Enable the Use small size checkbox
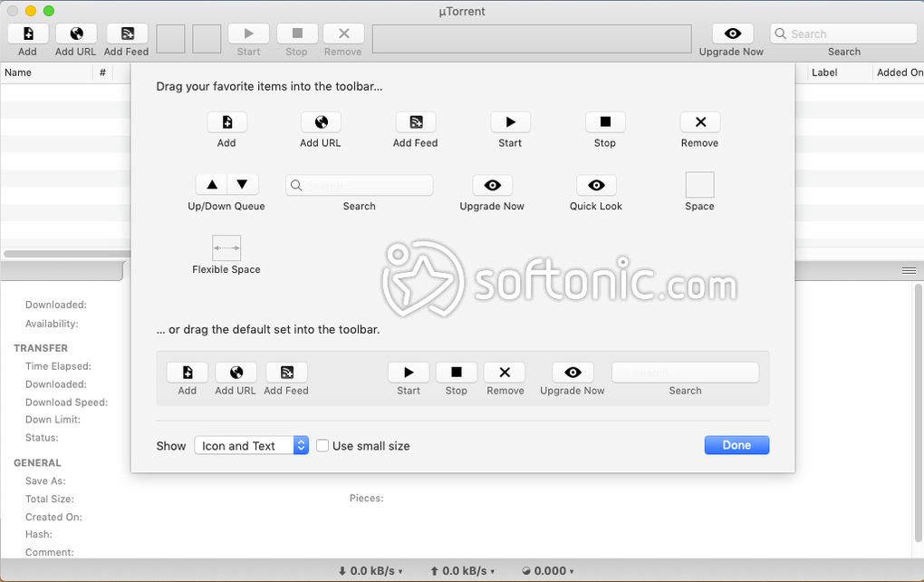Image resolution: width=924 pixels, height=582 pixels. tap(322, 446)
